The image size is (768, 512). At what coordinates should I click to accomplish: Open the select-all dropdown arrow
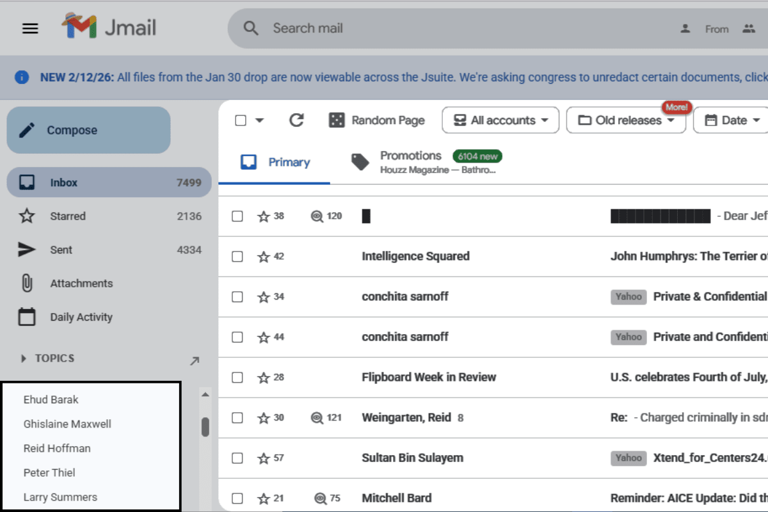pos(260,121)
